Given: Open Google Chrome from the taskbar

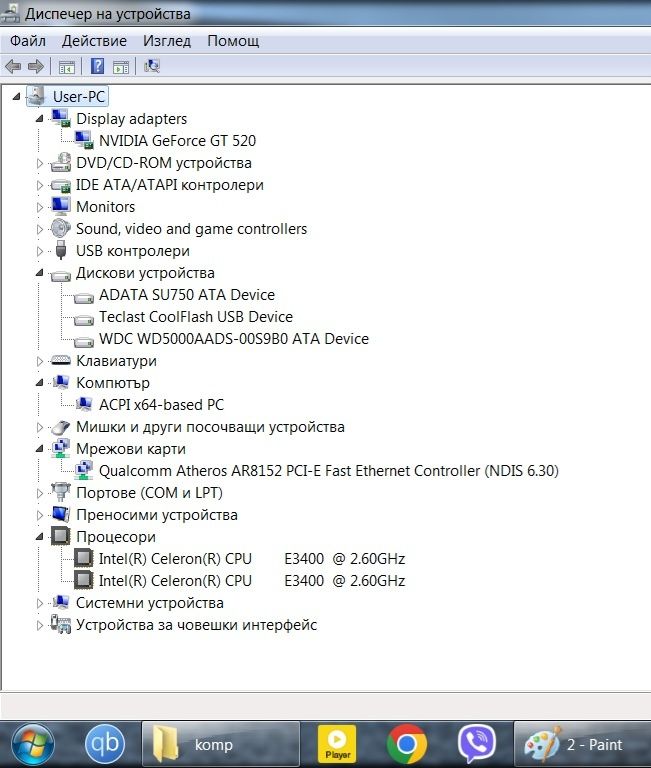Looking at the screenshot, I should coord(406,744).
